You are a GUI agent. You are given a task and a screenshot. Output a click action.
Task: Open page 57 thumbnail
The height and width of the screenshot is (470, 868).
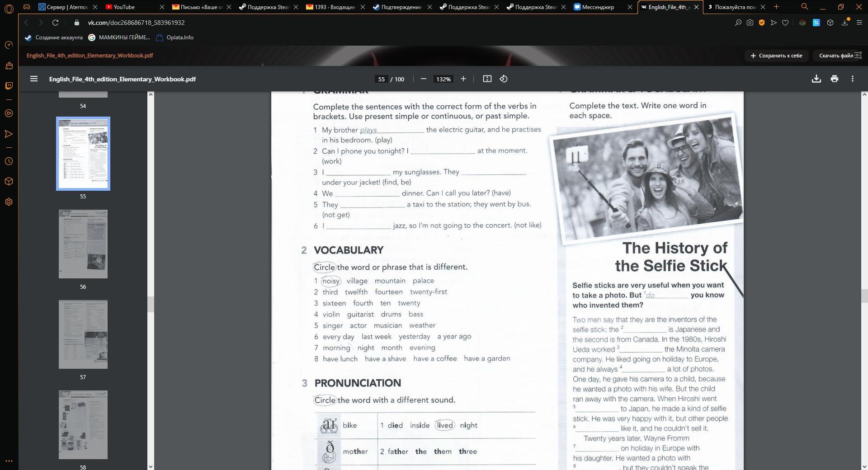pos(83,334)
